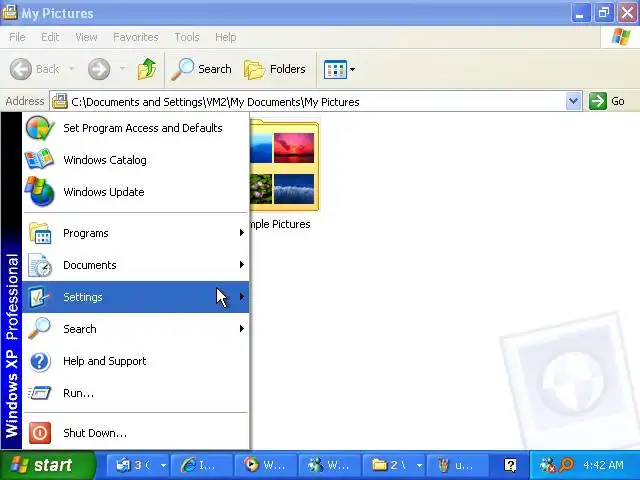
Task: Open the Favorites menu
Action: click(136, 37)
